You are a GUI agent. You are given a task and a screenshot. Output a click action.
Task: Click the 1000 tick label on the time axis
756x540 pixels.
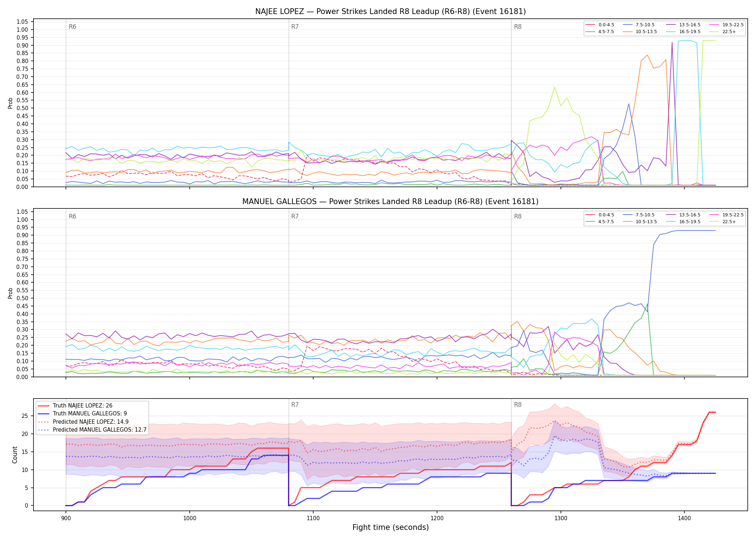[189, 518]
